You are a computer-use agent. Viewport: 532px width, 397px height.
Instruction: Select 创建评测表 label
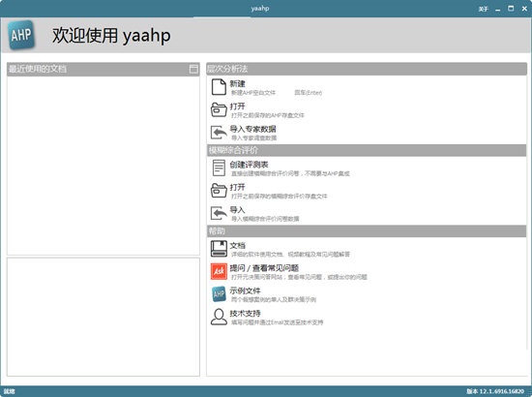[249, 165]
